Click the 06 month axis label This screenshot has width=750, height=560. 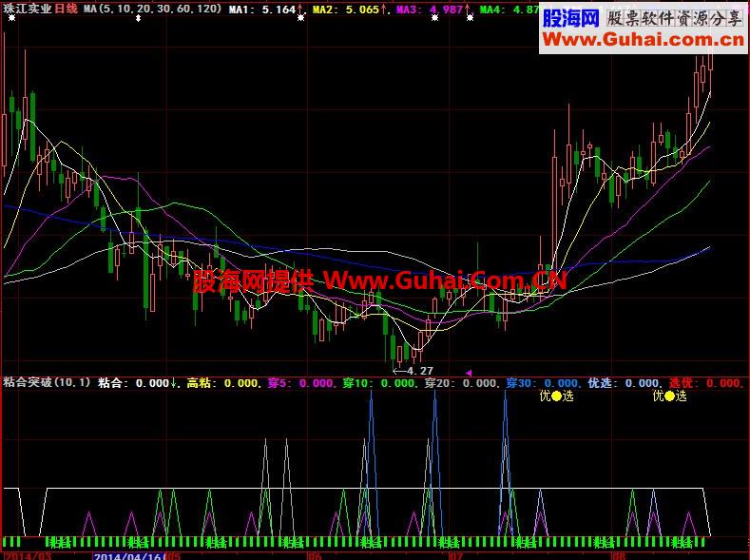pos(315,556)
